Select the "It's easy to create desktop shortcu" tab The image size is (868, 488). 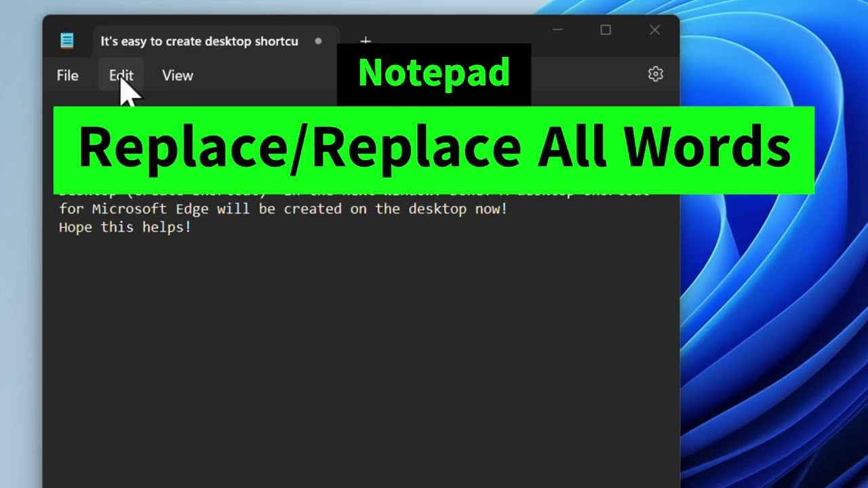point(216,41)
